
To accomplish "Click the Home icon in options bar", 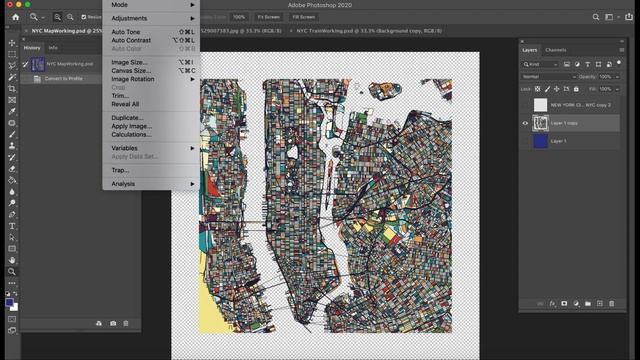I will [x=16, y=17].
